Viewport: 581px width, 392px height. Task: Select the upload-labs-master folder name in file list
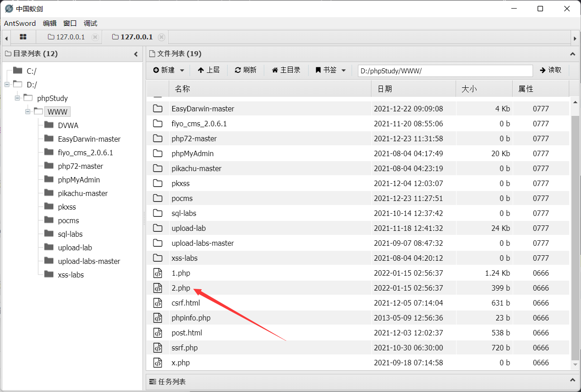coord(203,243)
